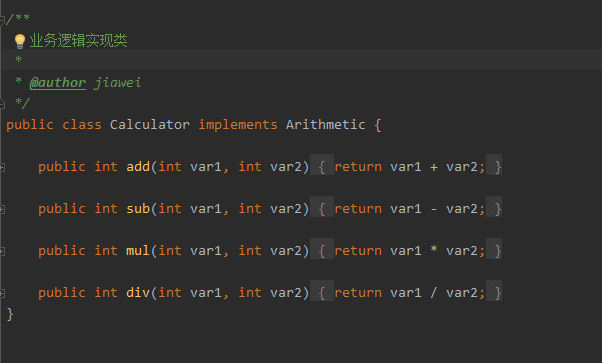Expand the folded sub method

click(2, 209)
